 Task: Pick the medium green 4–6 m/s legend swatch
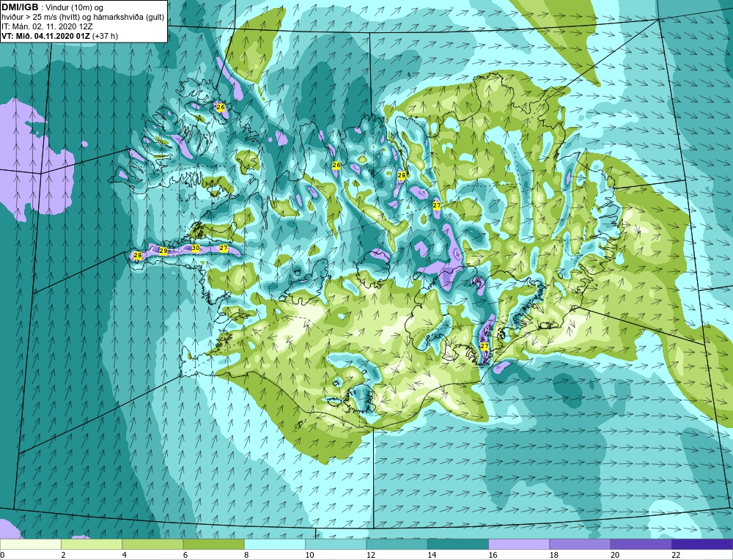click(x=153, y=544)
